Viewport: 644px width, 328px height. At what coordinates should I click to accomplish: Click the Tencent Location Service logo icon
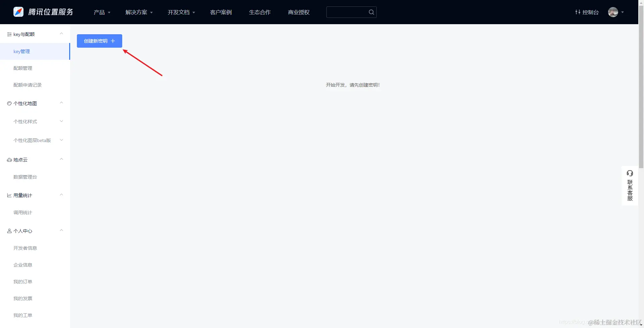tap(18, 12)
